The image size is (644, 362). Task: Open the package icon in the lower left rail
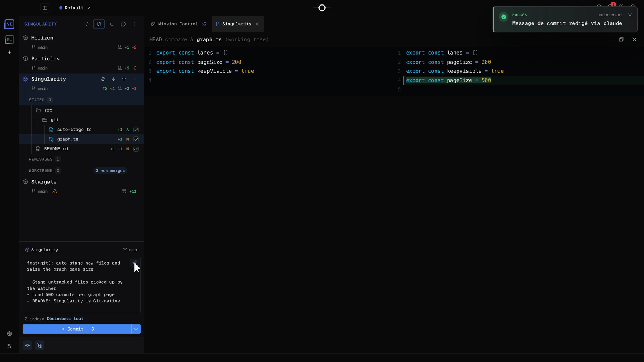(x=9, y=334)
